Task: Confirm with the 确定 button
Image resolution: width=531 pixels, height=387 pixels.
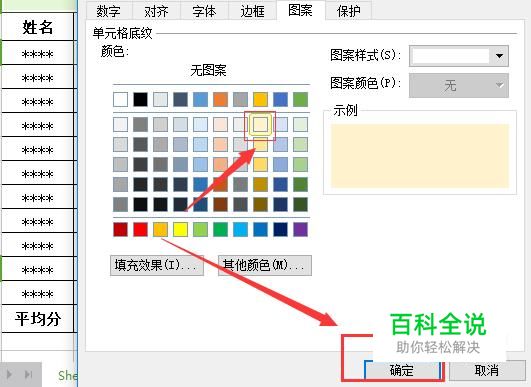Action: (x=402, y=370)
